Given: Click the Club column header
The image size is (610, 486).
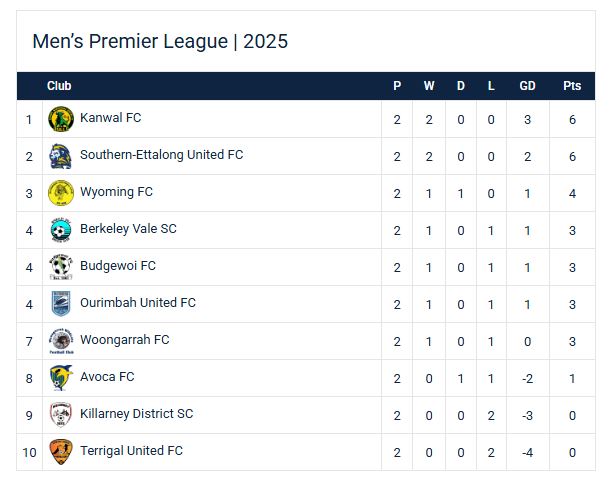Looking at the screenshot, I should pos(59,86).
